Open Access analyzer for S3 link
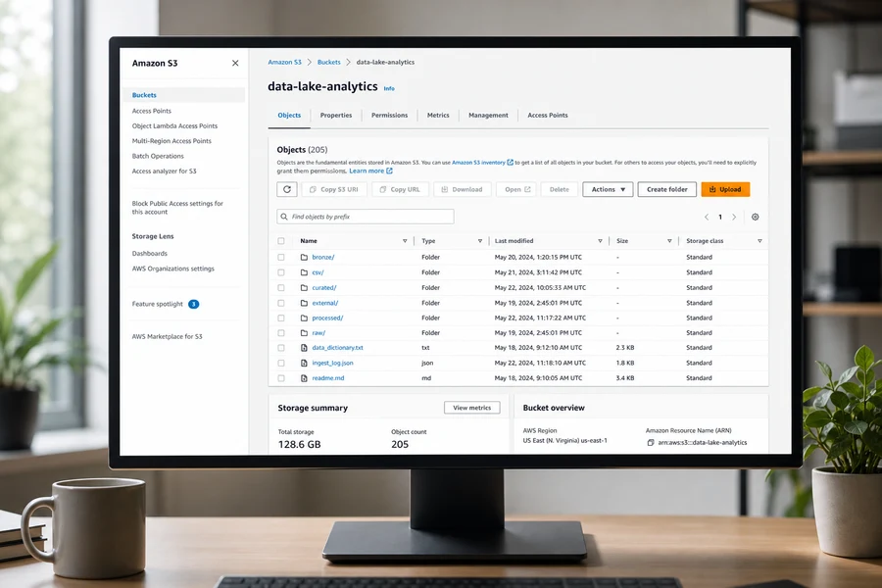 (165, 171)
